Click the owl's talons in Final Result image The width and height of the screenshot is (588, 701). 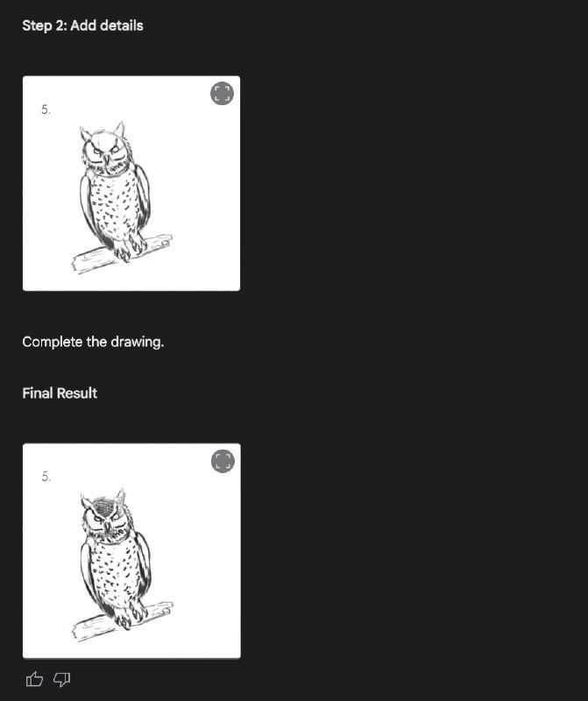[130, 618]
